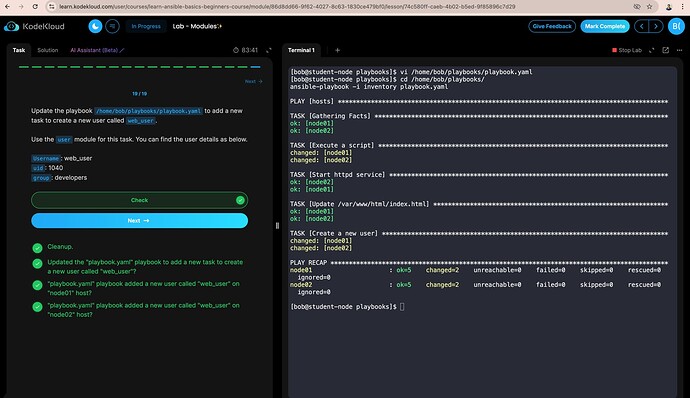The width and height of the screenshot is (690, 398).
Task: Expand the terminal to fullscreen
Action: pos(652,50)
